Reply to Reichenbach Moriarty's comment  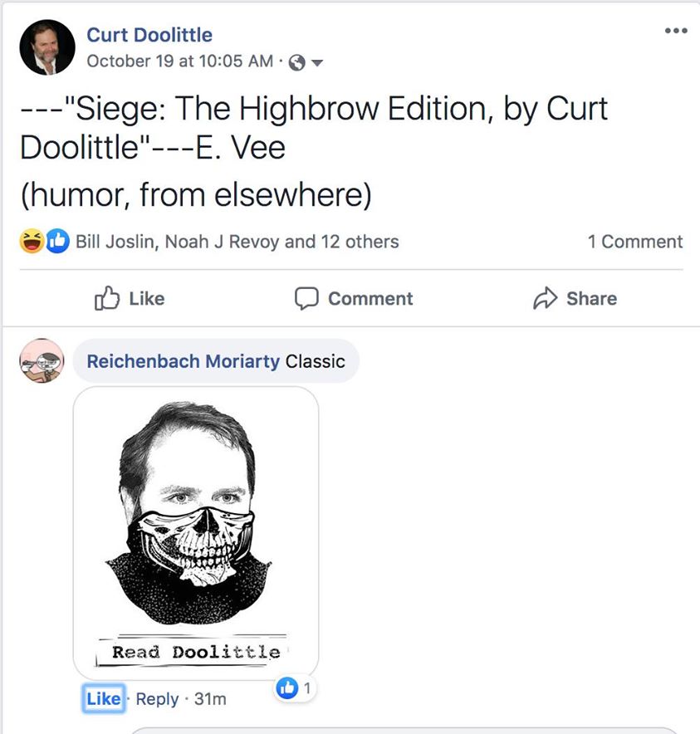(157, 699)
